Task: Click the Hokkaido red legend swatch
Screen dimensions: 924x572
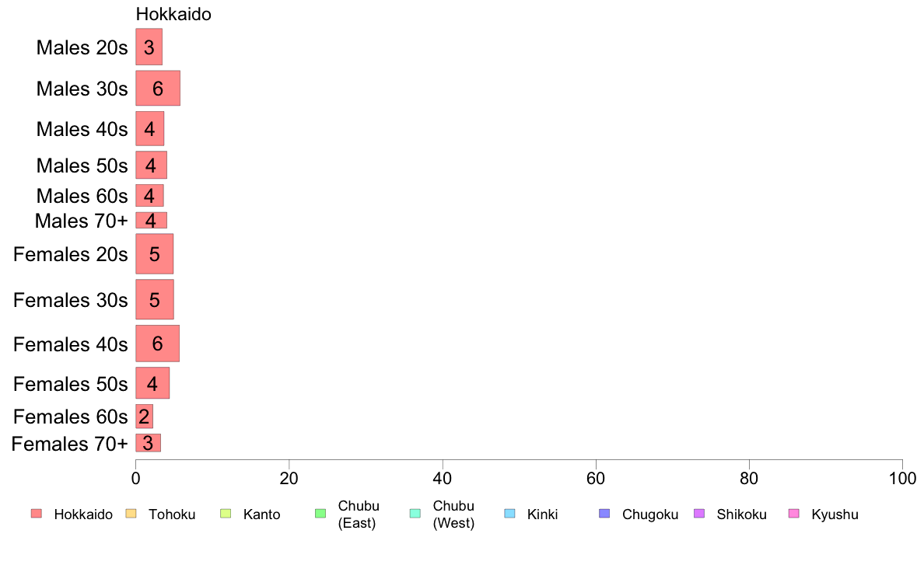Action: [x=37, y=514]
